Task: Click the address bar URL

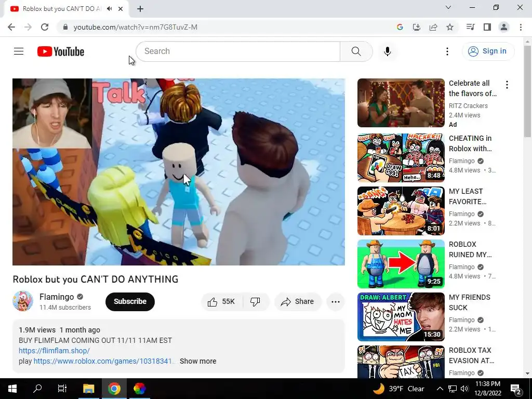Action: point(136,27)
